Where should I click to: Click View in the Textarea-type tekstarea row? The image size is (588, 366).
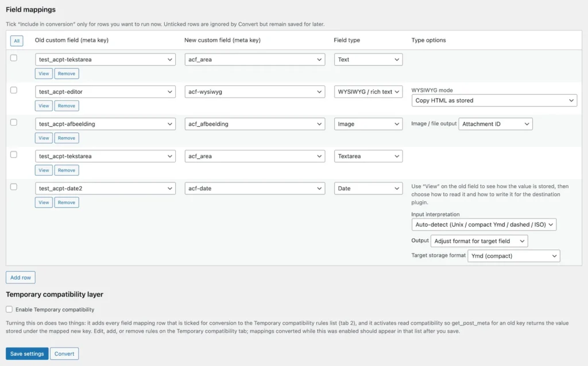[x=44, y=170]
